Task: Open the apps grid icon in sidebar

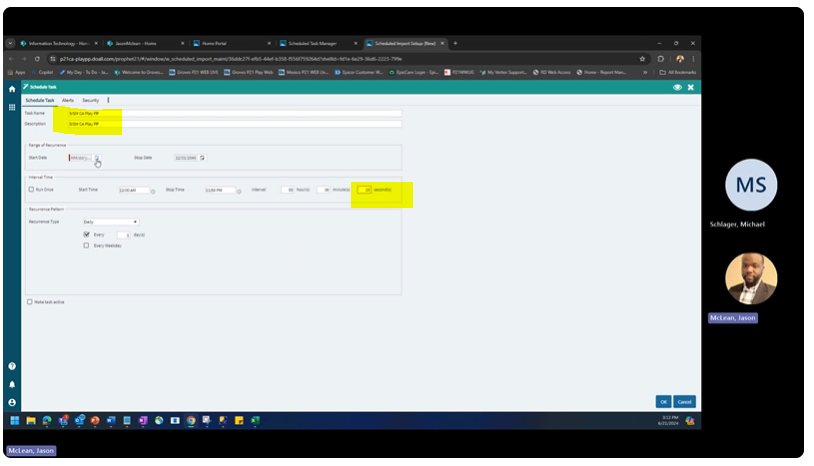Action: [12, 105]
